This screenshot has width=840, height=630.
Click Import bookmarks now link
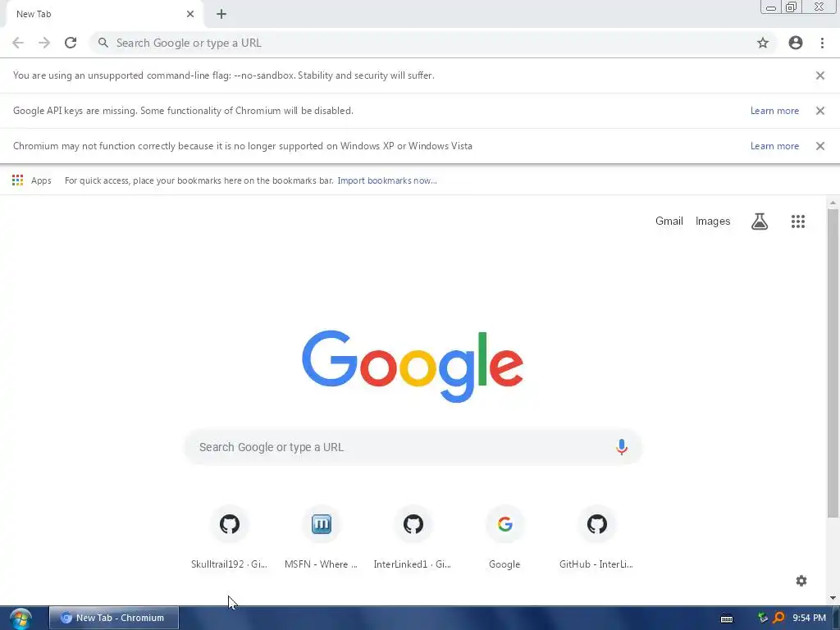pos(387,180)
